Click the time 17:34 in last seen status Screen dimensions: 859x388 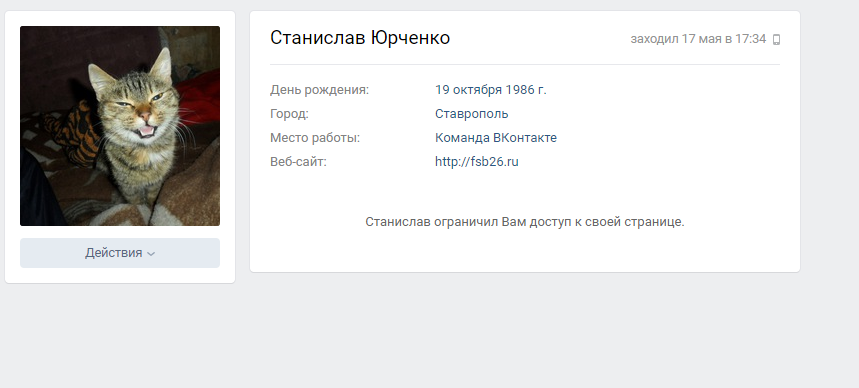point(751,39)
